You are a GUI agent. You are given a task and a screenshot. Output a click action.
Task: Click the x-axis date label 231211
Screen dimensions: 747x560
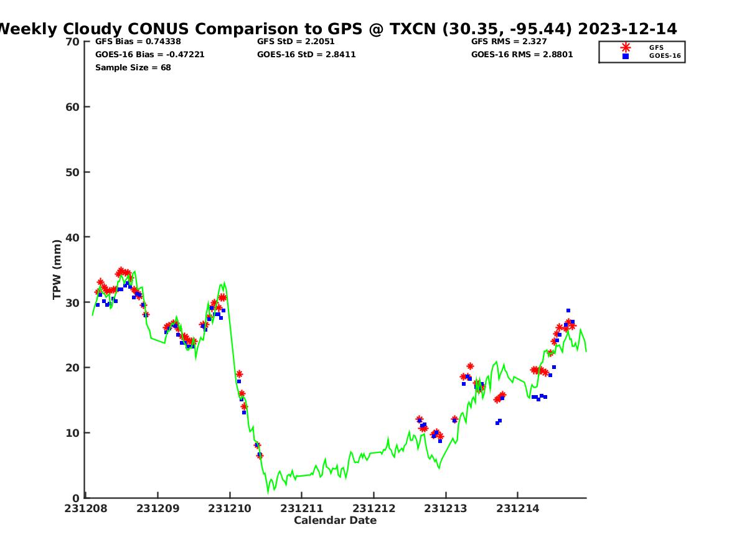pos(302,508)
